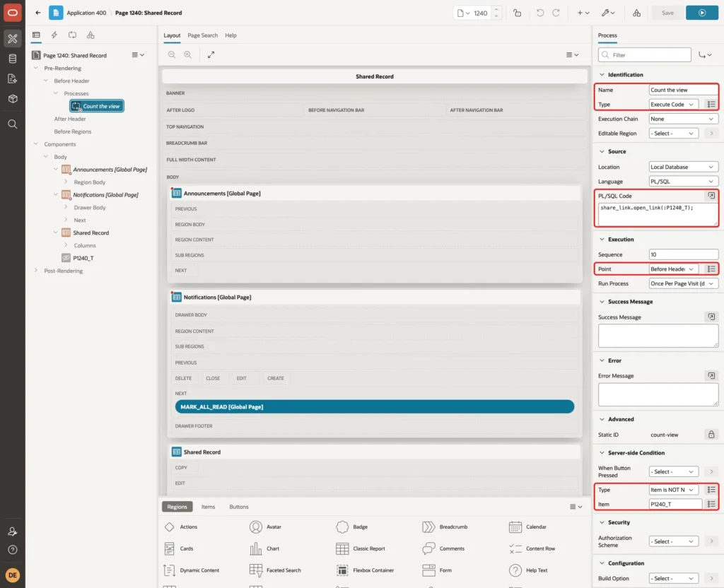The image size is (724, 588).
Task: Open the Utilities wrench menu
Action: [x=608, y=13]
